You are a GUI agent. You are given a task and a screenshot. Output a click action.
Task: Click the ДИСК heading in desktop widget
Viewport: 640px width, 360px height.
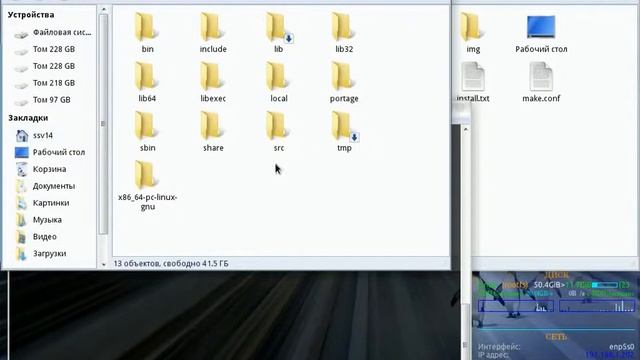pyautogui.click(x=556, y=275)
